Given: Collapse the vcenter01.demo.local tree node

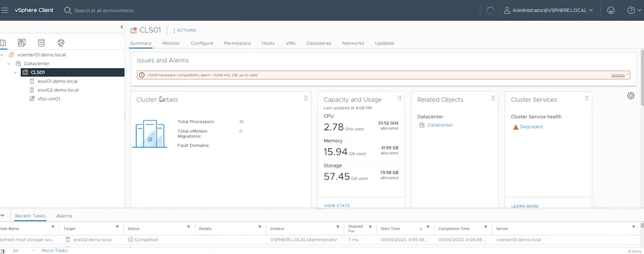Looking at the screenshot, I should (2, 55).
